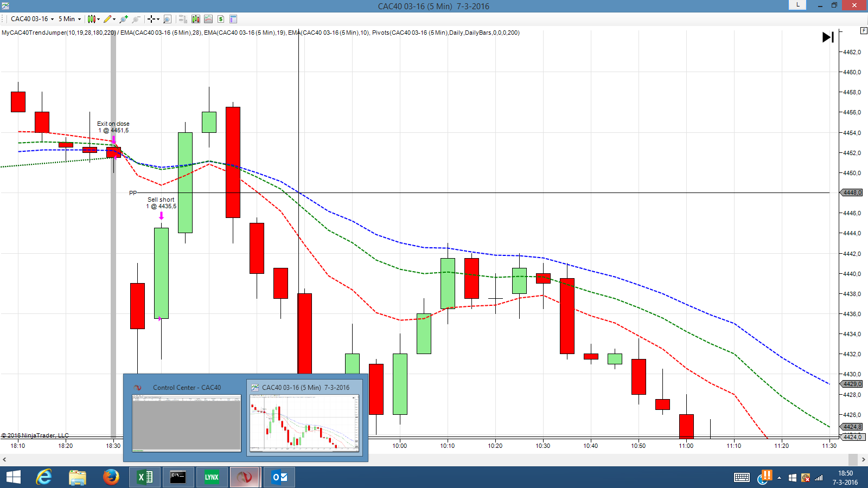Open the chart properties window icon

pos(233,19)
